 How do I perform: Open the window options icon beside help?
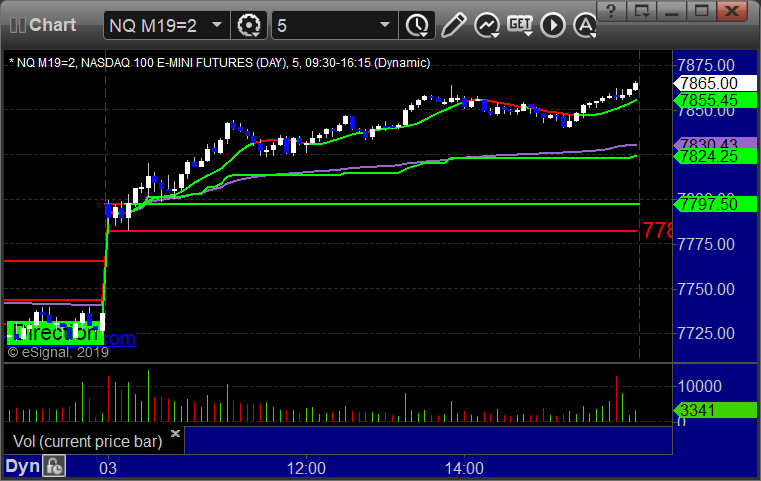pyautogui.click(x=642, y=11)
